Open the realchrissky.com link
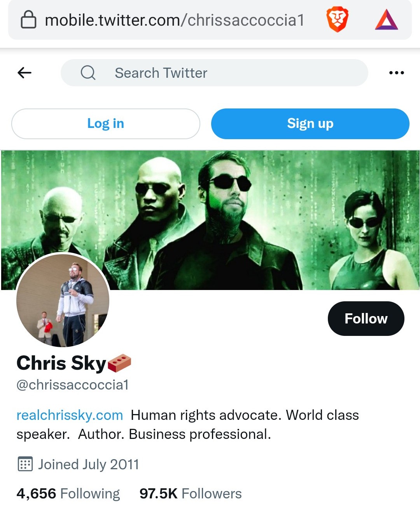Image resolution: width=420 pixels, height=526 pixels. (x=70, y=415)
